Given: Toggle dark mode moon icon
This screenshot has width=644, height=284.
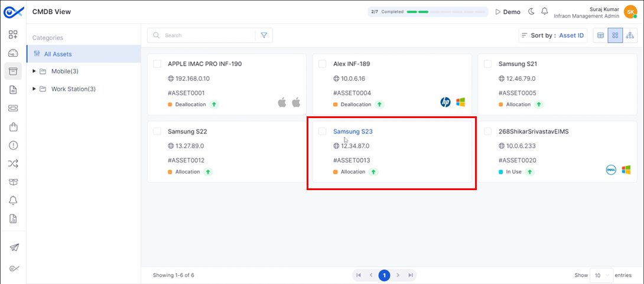Looking at the screenshot, I should click(x=531, y=12).
